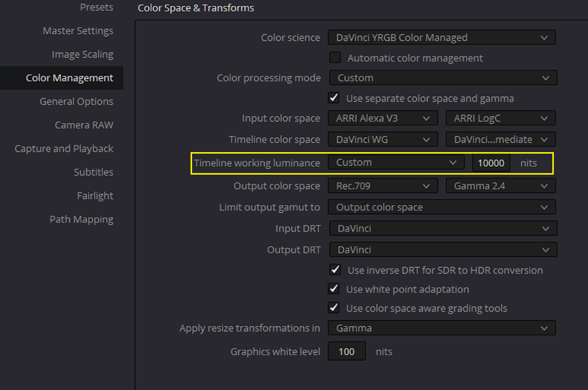Click the Graphics white level label
The height and width of the screenshot is (390, 588).
(275, 351)
